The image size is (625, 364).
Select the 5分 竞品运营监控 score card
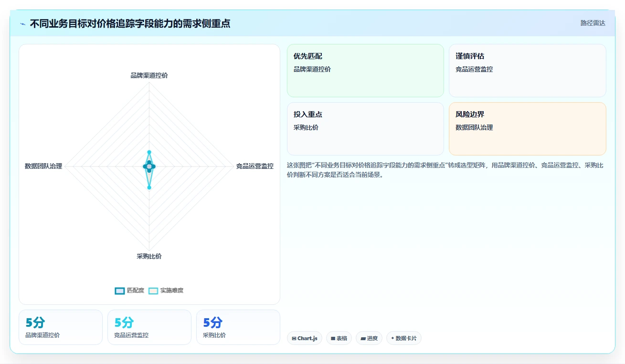(149, 327)
